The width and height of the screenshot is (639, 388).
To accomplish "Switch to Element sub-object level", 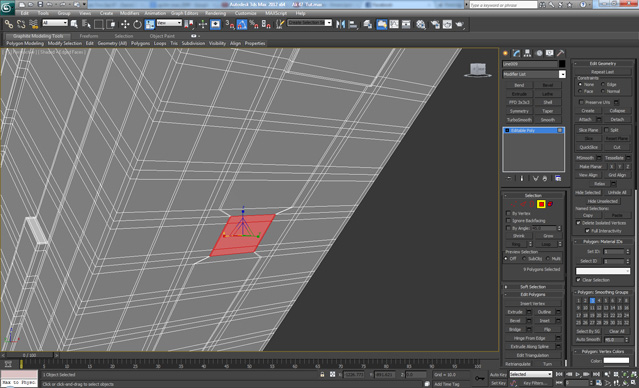I will (550, 204).
